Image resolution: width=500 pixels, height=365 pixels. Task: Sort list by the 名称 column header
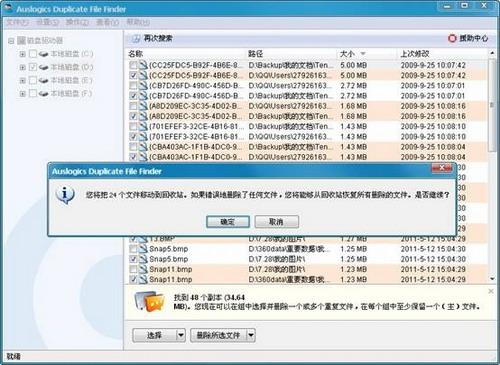186,54
